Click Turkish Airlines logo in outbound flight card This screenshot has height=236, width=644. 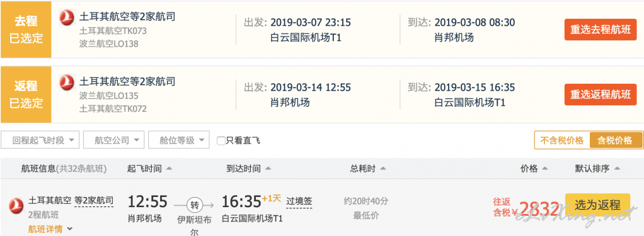(67, 18)
